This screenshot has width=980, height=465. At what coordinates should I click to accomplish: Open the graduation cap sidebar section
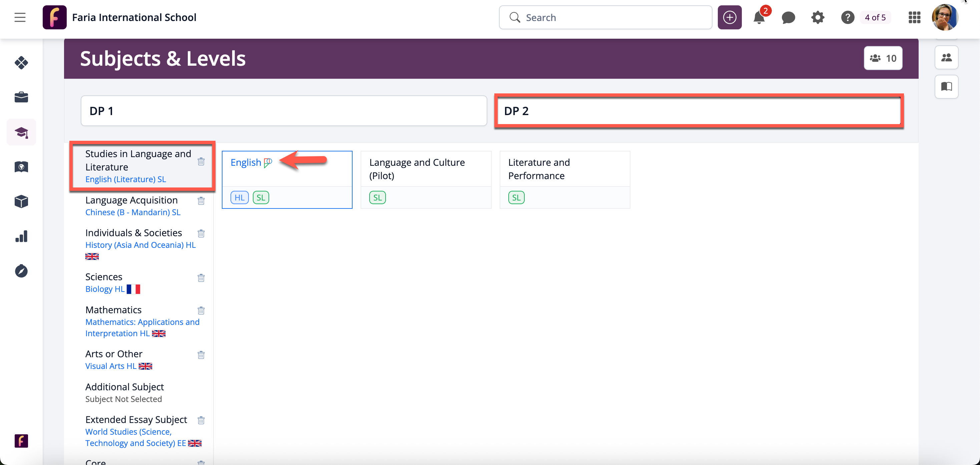point(21,132)
